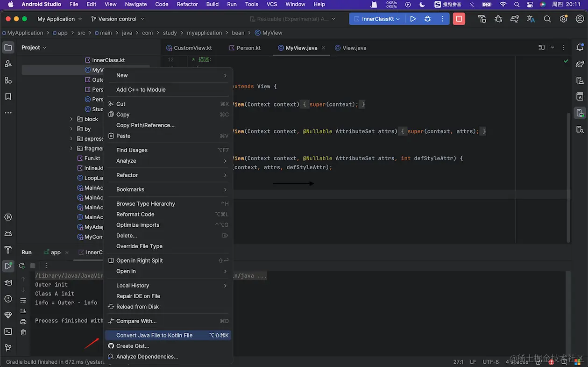Toggle reader mode icon in editor toolbar
588x367 pixels.
(542, 48)
